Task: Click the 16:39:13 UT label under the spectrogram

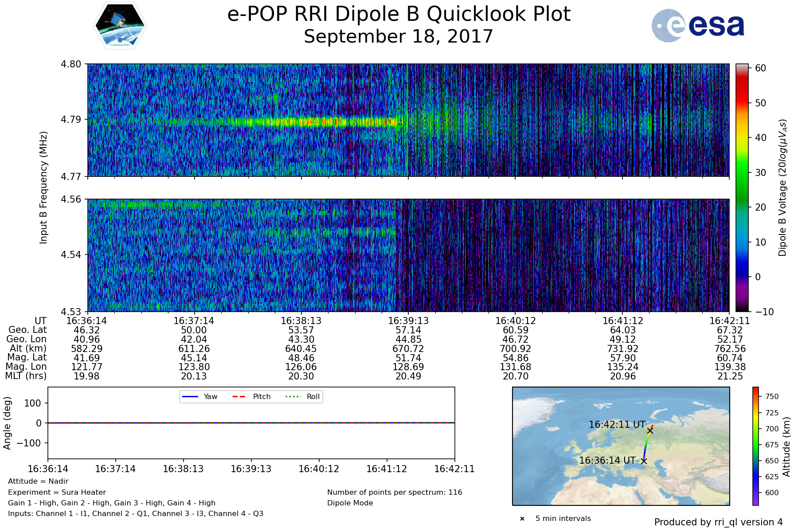Action: pos(408,321)
